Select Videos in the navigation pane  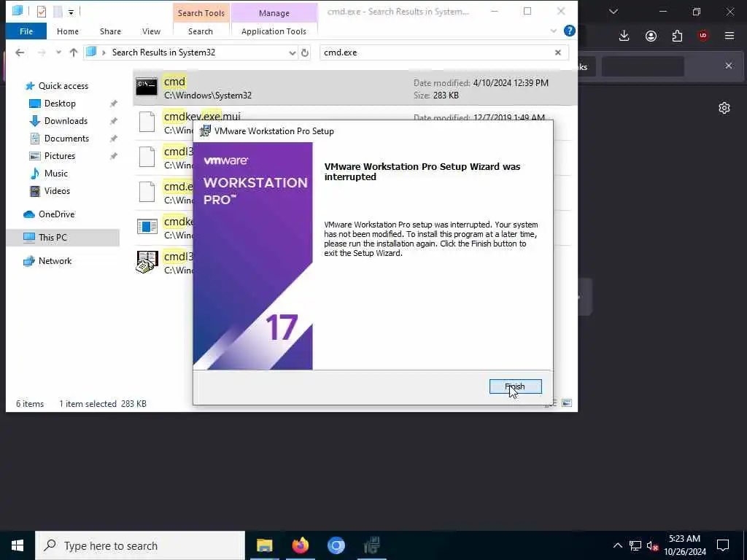click(x=57, y=191)
